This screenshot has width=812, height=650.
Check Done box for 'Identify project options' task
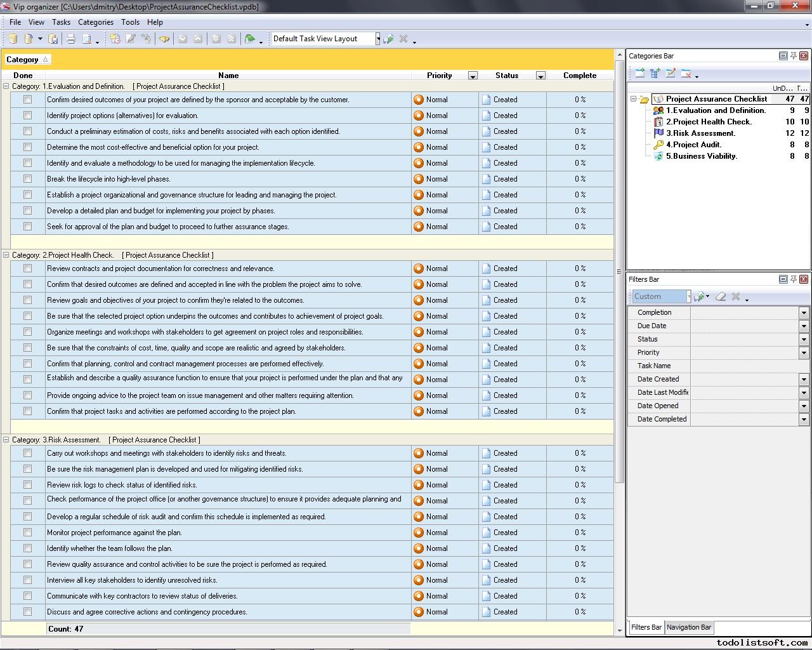[27, 116]
